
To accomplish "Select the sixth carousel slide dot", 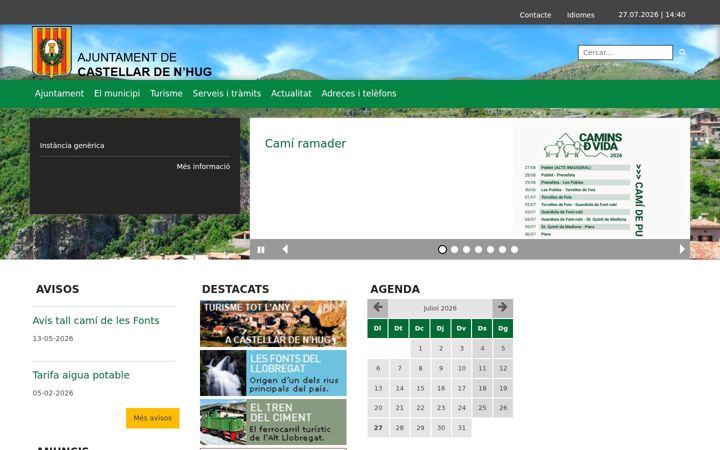I will click(502, 249).
